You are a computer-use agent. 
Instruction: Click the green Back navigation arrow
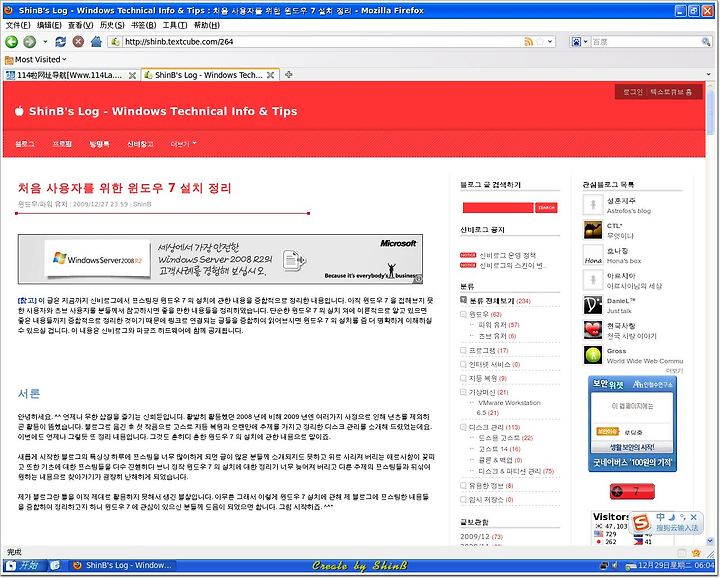pos(11,42)
